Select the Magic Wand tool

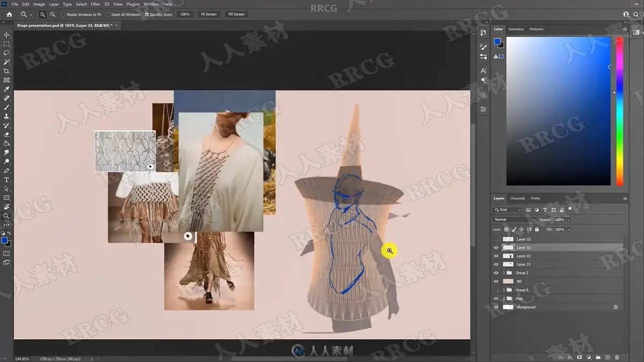tap(7, 62)
